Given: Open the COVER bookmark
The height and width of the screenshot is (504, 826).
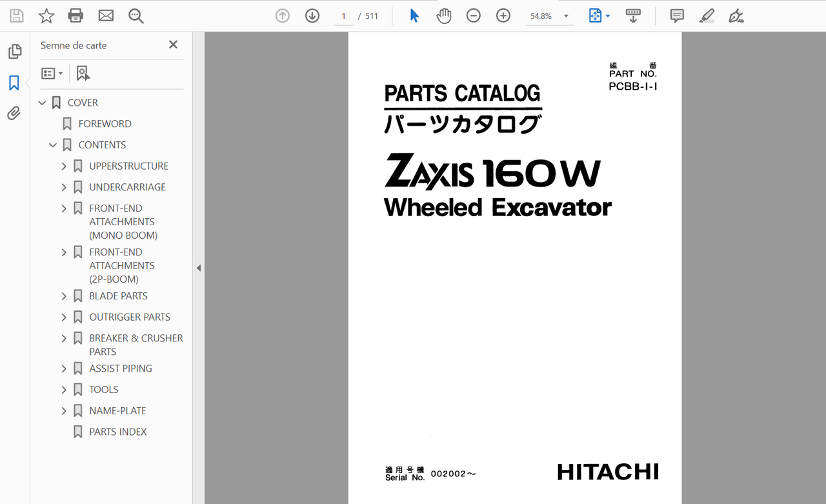Looking at the screenshot, I should coord(83,103).
